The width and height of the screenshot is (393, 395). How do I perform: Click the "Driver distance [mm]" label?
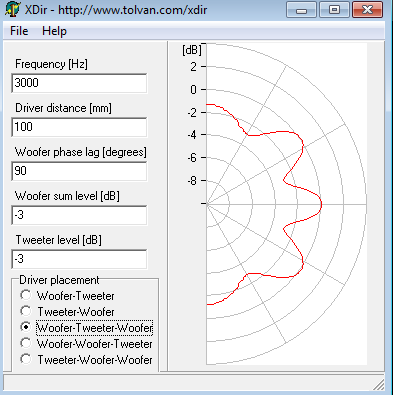pos(63,108)
